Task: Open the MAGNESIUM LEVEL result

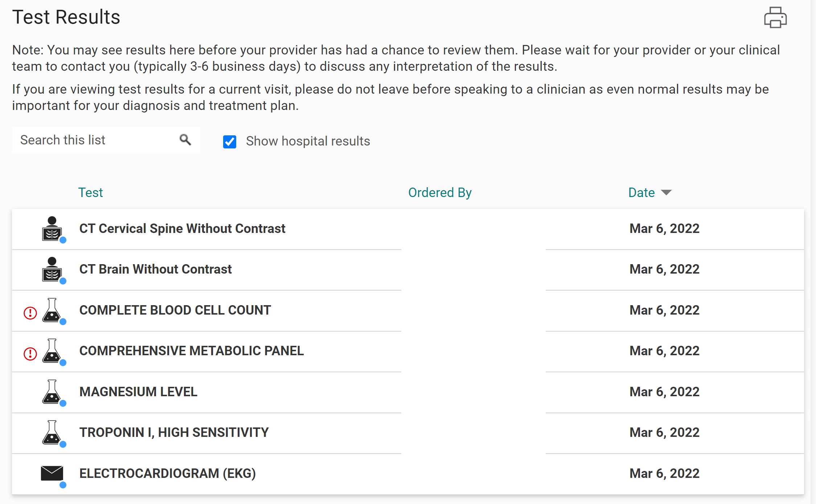Action: click(138, 392)
